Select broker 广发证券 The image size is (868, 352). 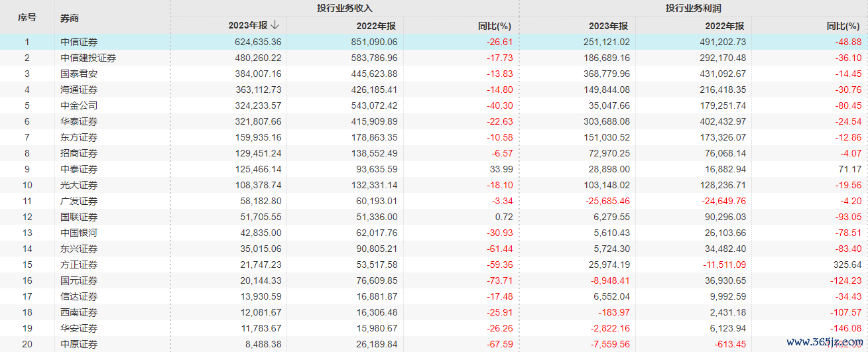[x=79, y=201]
